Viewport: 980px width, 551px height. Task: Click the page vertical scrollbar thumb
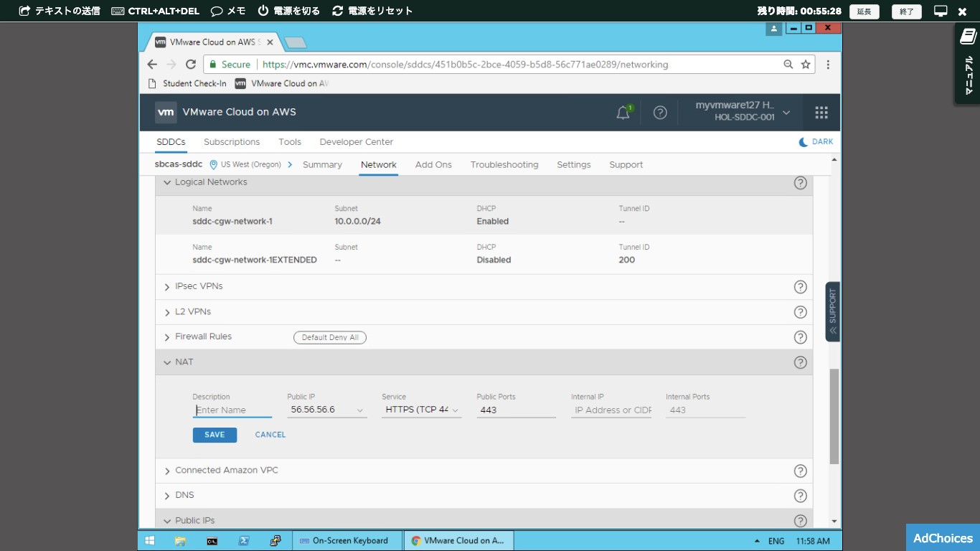(834, 416)
